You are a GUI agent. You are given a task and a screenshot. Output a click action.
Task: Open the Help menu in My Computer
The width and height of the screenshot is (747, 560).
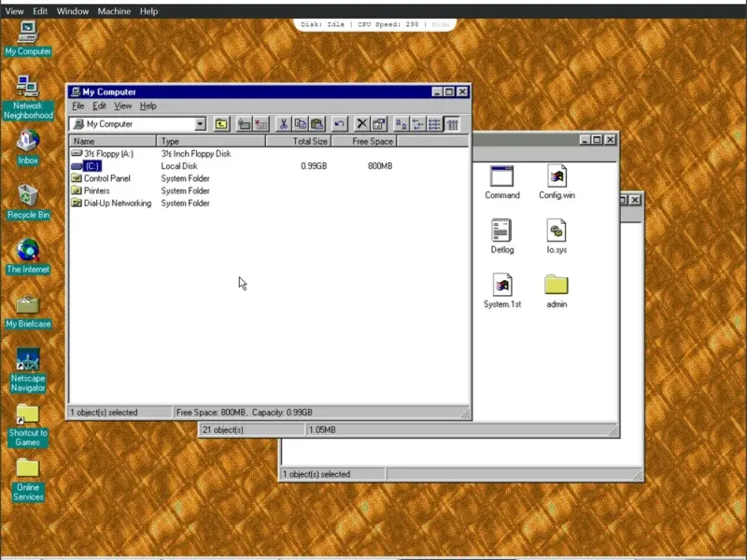[148, 105]
